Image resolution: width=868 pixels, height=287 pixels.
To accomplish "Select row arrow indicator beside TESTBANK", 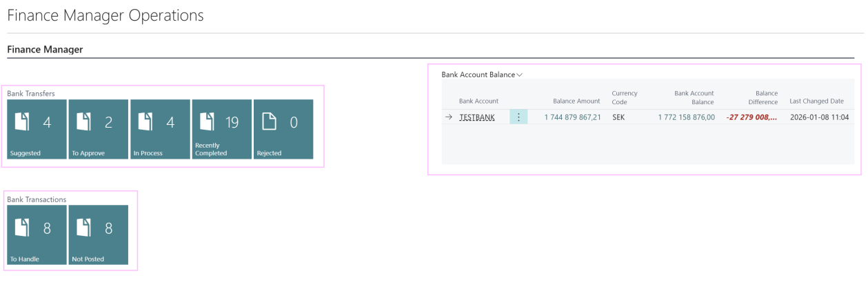I will point(449,117).
